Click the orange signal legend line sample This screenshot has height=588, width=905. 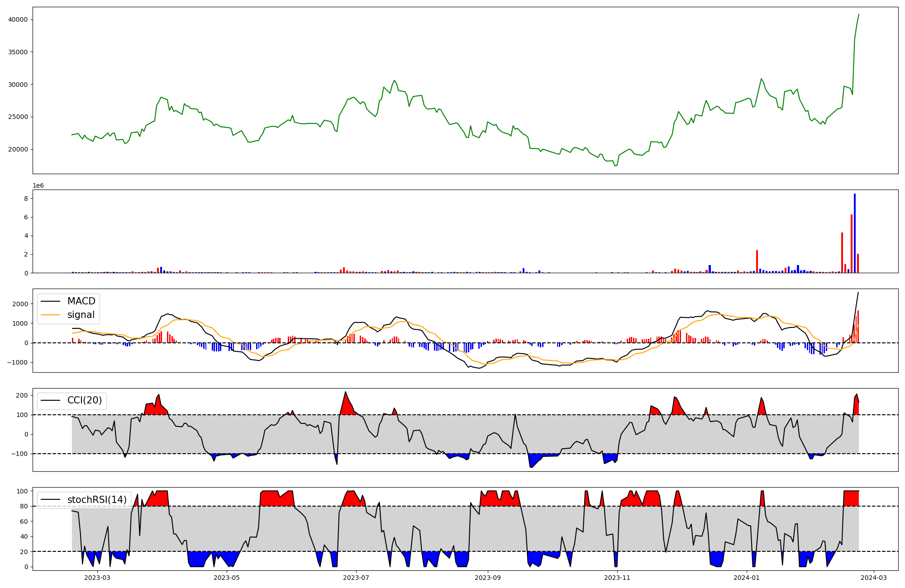click(52, 315)
